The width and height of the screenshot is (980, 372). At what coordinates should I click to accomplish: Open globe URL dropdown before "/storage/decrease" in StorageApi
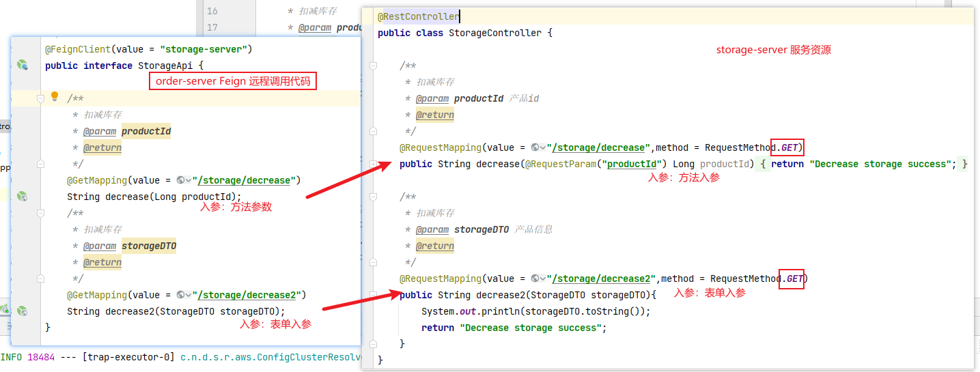(x=184, y=181)
